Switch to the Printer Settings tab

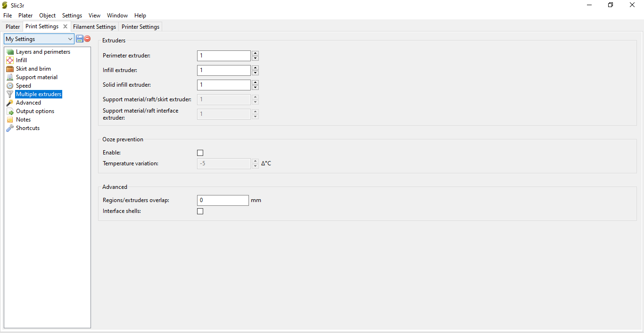[x=140, y=27]
